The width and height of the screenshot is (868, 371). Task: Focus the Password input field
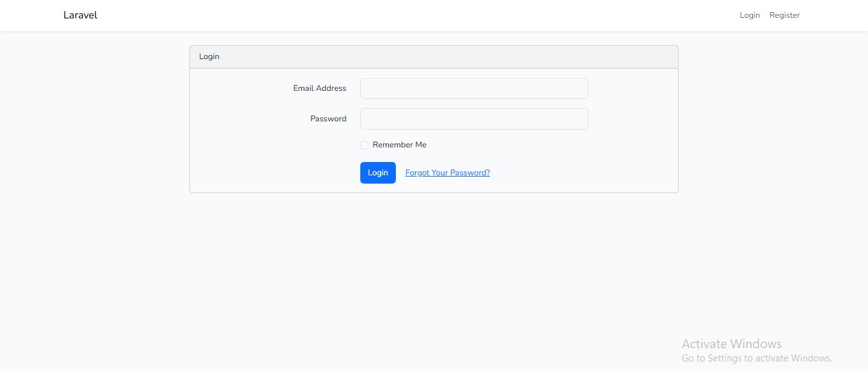(474, 119)
